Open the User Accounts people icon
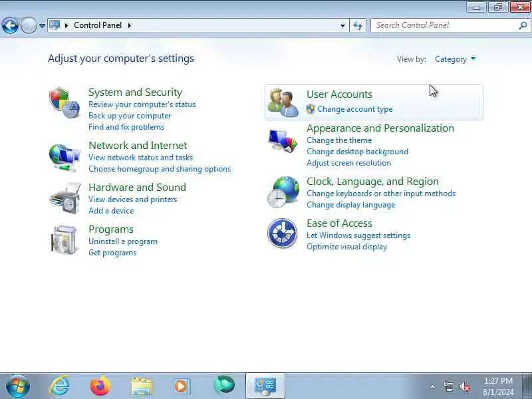This screenshot has height=399, width=532. click(x=283, y=103)
